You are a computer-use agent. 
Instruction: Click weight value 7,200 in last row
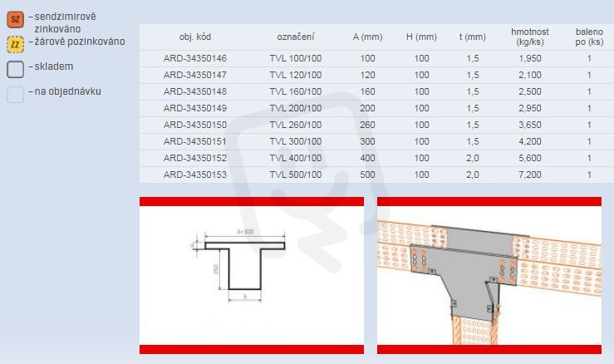pos(530,175)
